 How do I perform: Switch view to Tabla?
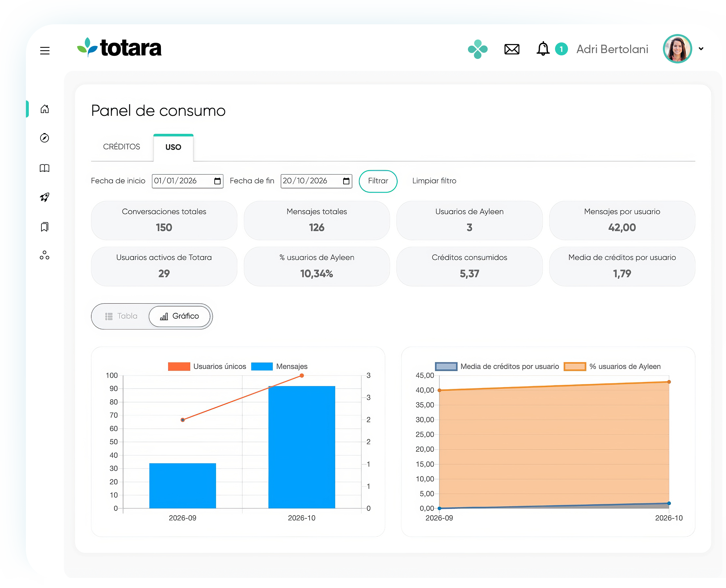(x=121, y=316)
